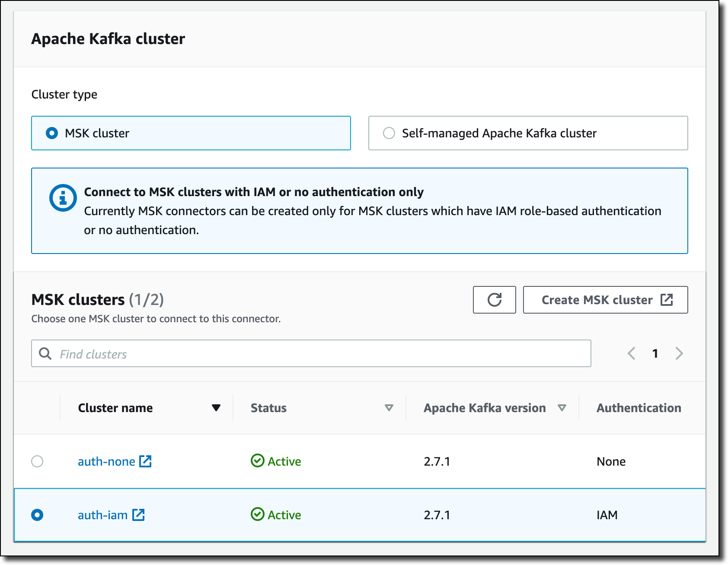The width and height of the screenshot is (728, 565).
Task: Click the Authentication column header
Action: (639, 408)
